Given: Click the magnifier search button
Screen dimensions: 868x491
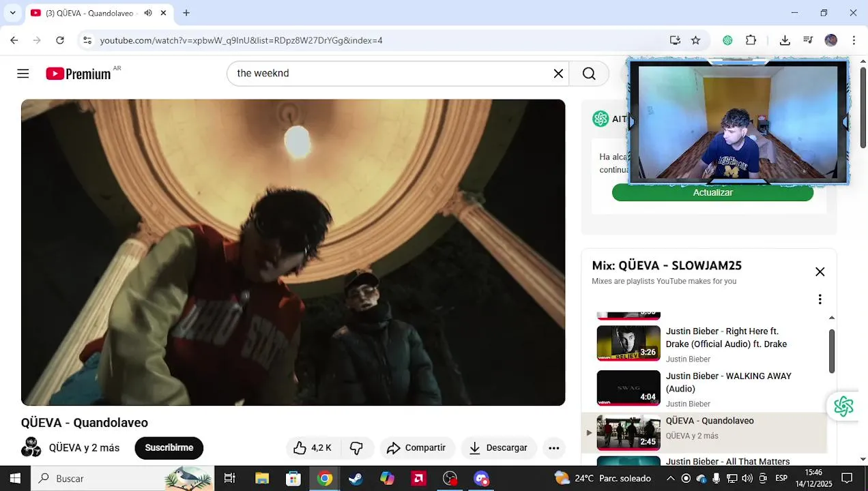Looking at the screenshot, I should pyautogui.click(x=589, y=74).
